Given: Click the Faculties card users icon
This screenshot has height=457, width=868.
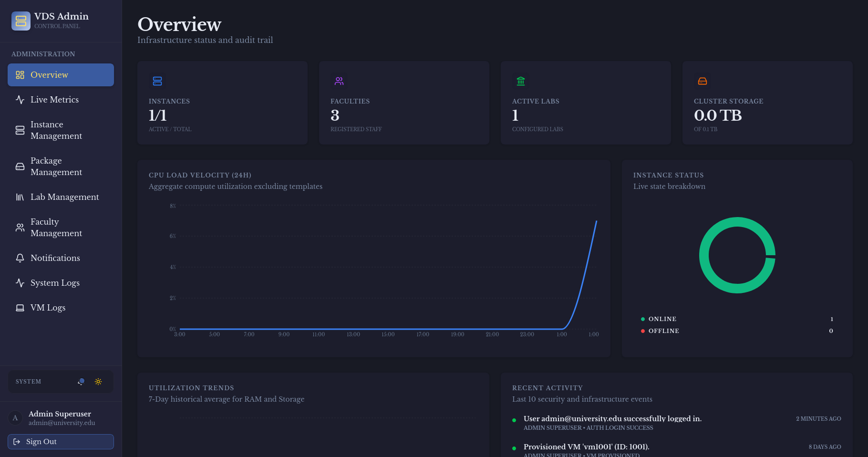Looking at the screenshot, I should (339, 81).
